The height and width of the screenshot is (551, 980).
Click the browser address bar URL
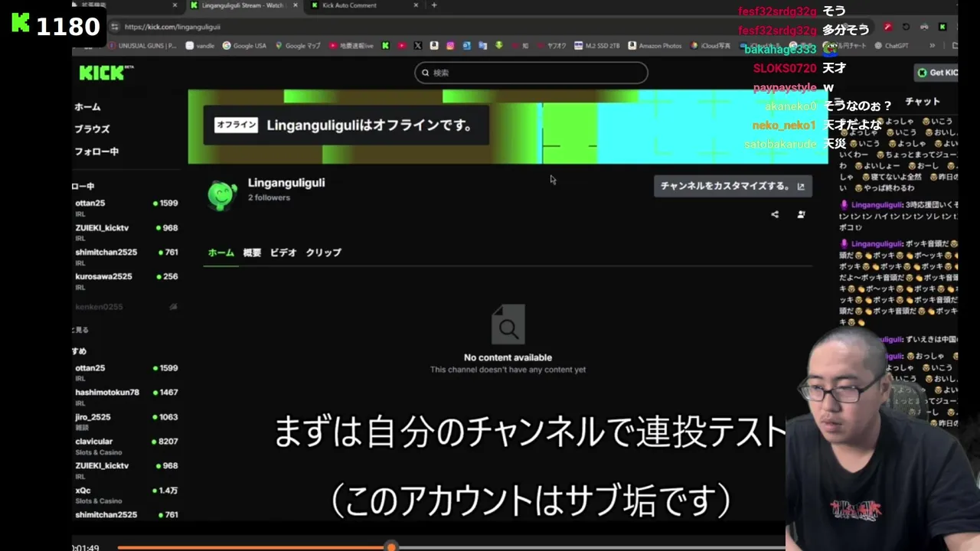click(172, 27)
